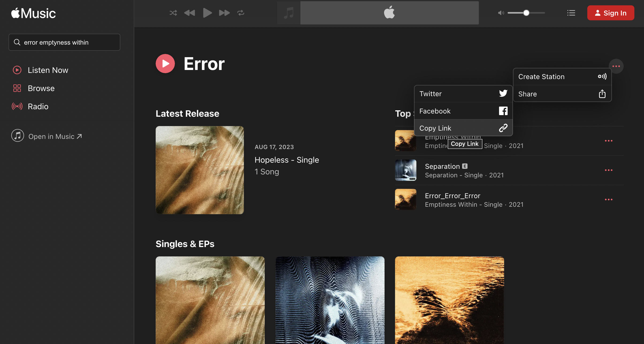Screen dimensions: 644x344
Task: Open Browse in sidebar
Action: click(x=41, y=88)
